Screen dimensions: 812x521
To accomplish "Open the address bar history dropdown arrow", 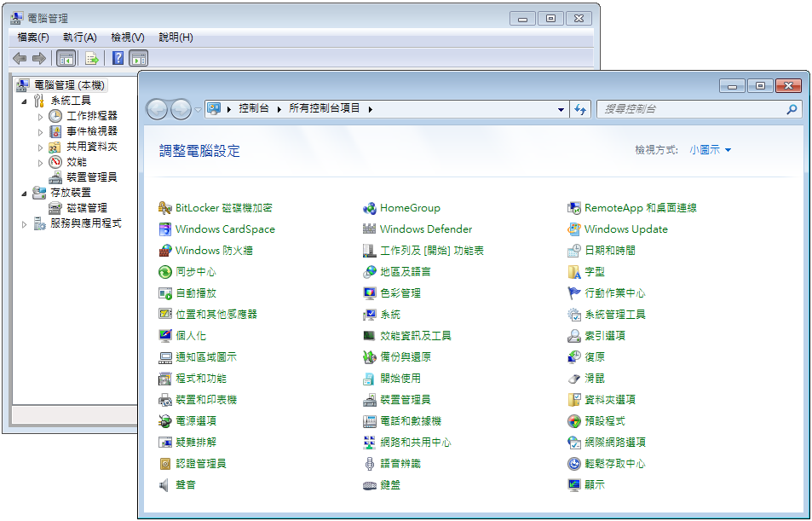I will 561,109.
